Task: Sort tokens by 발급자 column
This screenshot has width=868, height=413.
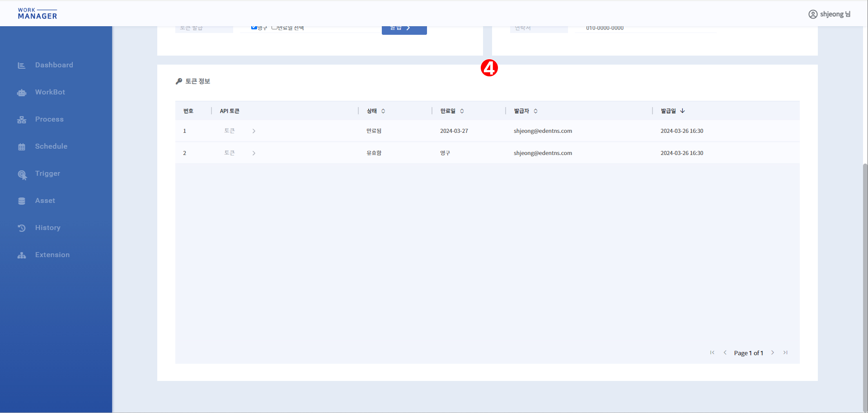Action: (x=535, y=111)
